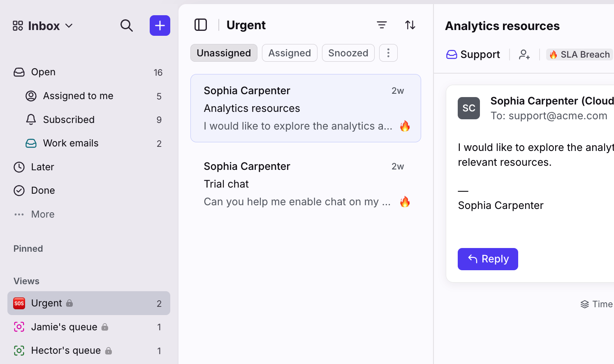Image resolution: width=614 pixels, height=364 pixels.
Task: Click Sophia Carpenter sender name in message
Action: [x=552, y=101]
